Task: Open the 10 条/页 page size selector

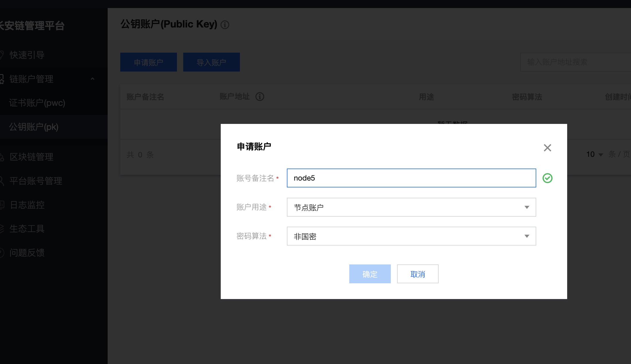Action: pyautogui.click(x=594, y=154)
